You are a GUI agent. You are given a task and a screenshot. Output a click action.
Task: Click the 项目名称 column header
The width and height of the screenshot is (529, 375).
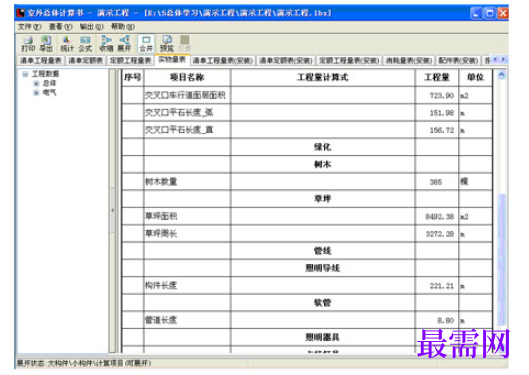tap(187, 78)
